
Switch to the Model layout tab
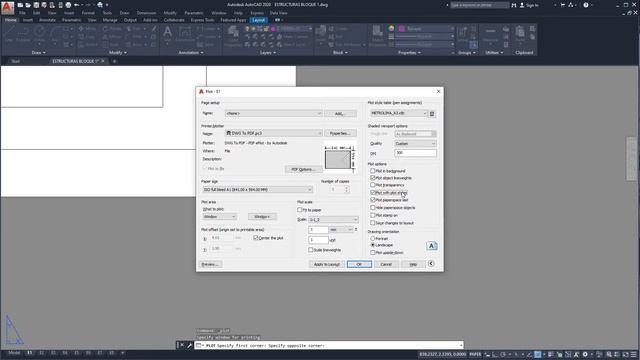point(14,353)
